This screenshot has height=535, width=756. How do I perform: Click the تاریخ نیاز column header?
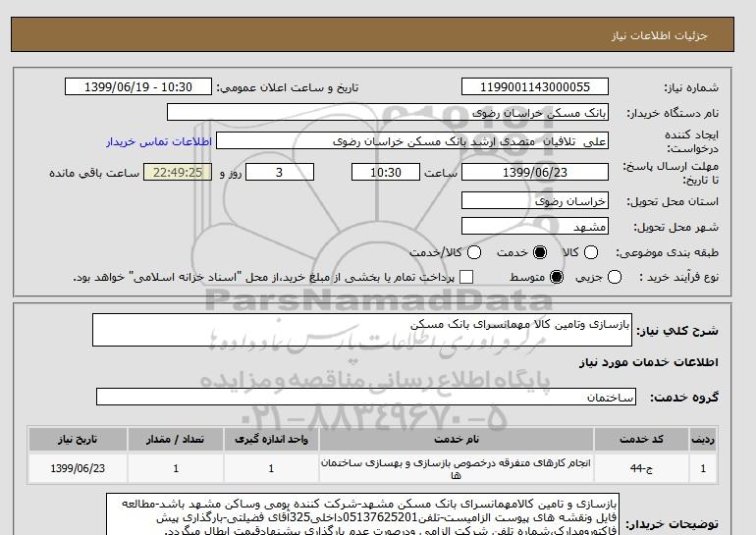(78, 439)
